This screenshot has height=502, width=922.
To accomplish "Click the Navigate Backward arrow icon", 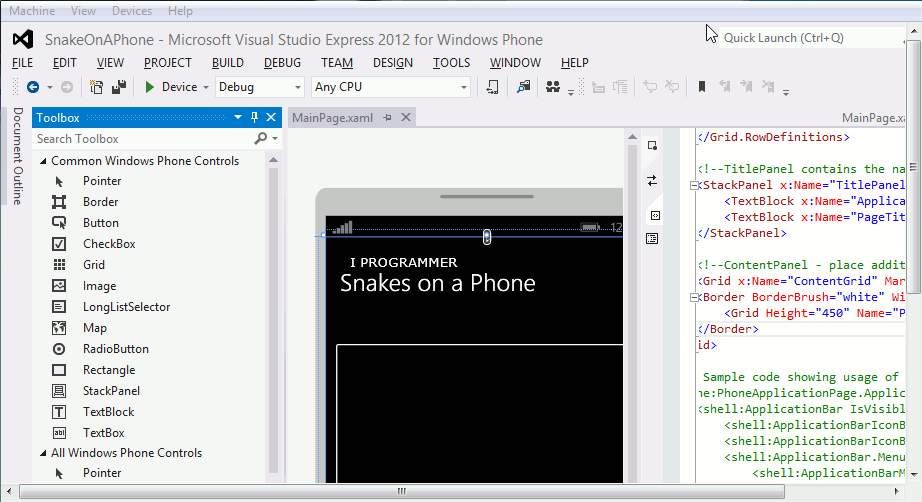I will pos(33,87).
